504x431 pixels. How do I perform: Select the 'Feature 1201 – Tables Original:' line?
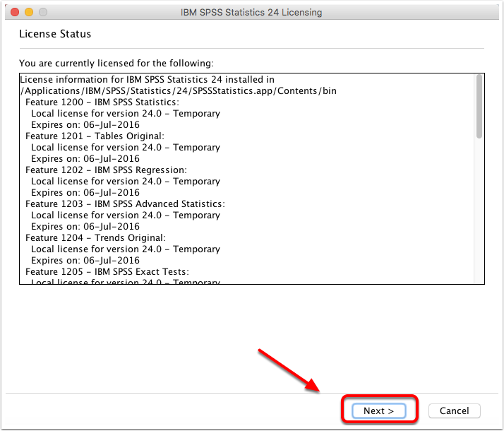[x=95, y=136]
